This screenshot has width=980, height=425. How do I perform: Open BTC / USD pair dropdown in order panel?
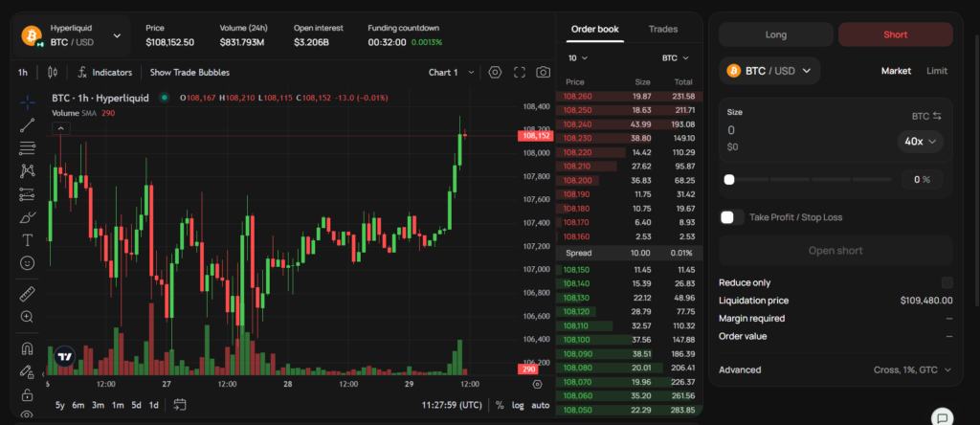769,71
